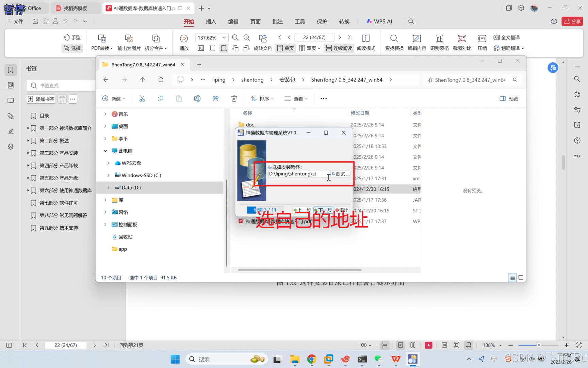Open the comments panel in left sidebar
Viewport: 588px width, 368px height.
(x=11, y=101)
